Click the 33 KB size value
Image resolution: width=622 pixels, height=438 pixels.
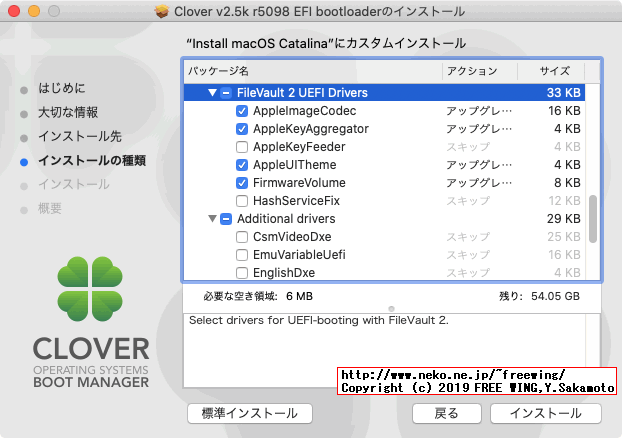tap(564, 93)
